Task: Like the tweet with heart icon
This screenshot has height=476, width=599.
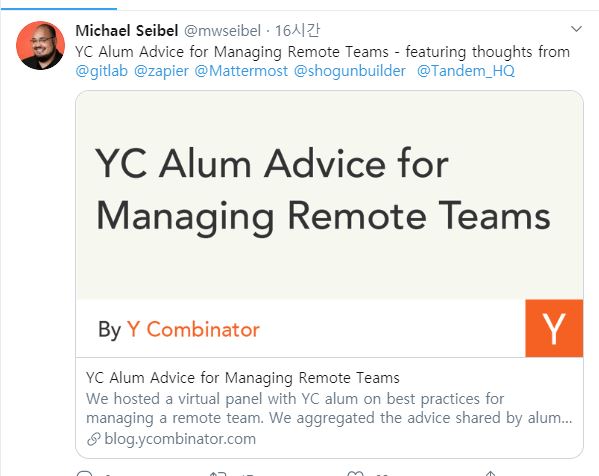Action: point(355,474)
